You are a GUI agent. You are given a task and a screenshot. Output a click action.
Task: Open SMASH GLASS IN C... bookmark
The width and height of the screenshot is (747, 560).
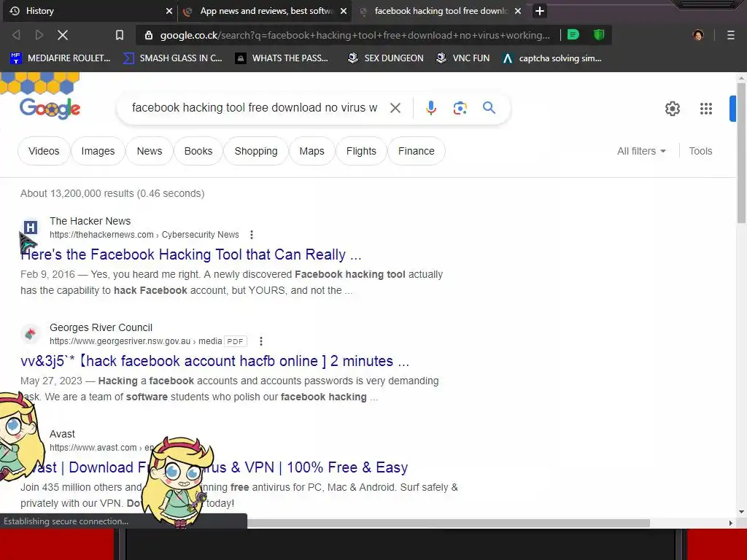[172, 58]
